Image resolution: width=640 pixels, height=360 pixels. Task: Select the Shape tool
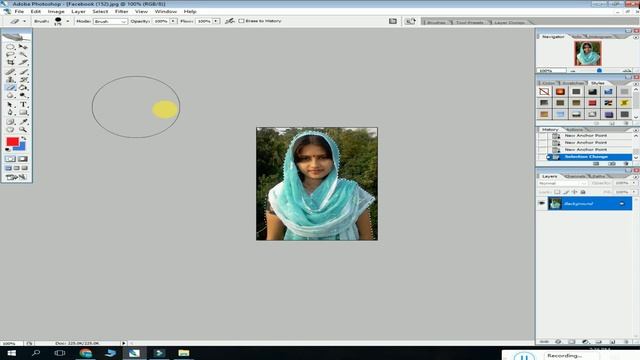click(23, 113)
